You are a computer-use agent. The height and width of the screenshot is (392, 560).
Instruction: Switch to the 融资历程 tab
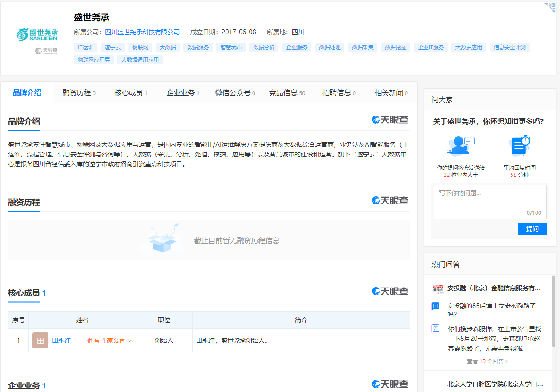tap(79, 92)
